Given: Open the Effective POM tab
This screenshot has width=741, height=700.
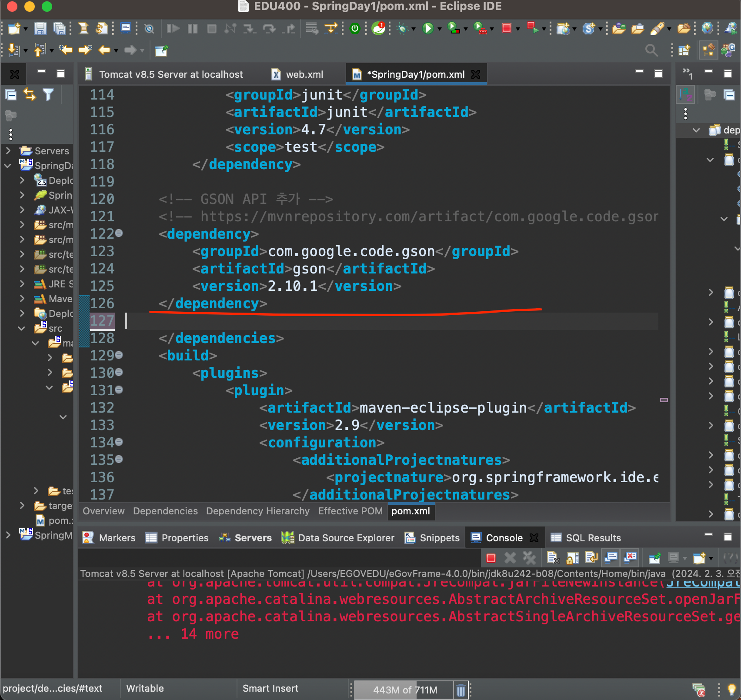Looking at the screenshot, I should pos(350,511).
